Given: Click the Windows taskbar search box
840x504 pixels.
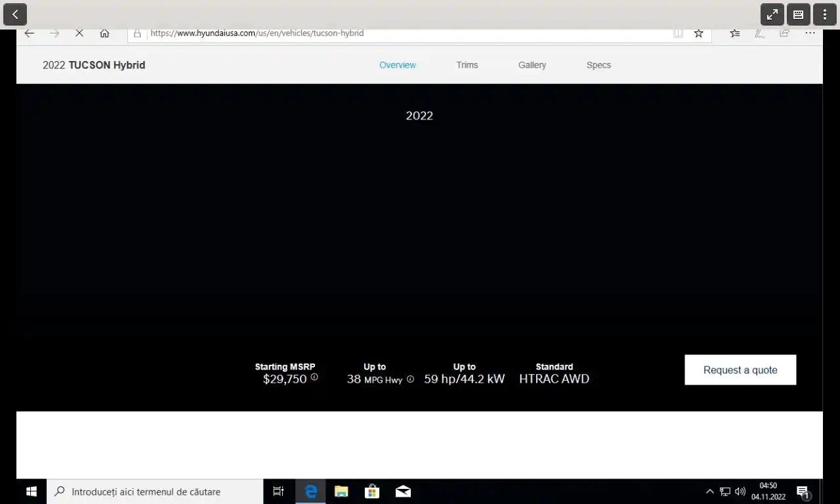Looking at the screenshot, I should click(x=155, y=492).
